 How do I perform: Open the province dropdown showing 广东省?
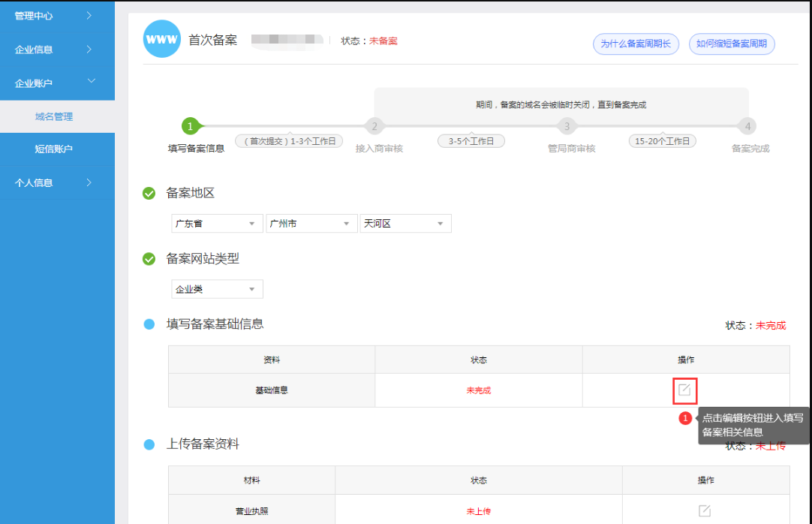pos(216,224)
